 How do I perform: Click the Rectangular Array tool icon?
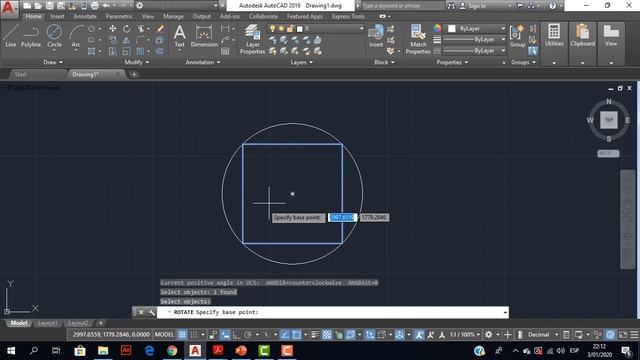pos(140,51)
